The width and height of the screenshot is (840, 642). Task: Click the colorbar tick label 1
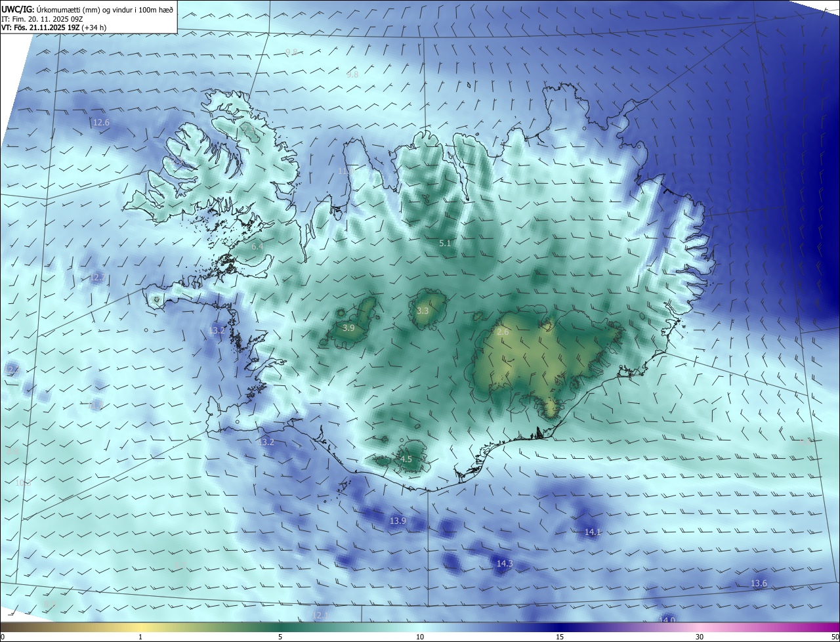140,637
